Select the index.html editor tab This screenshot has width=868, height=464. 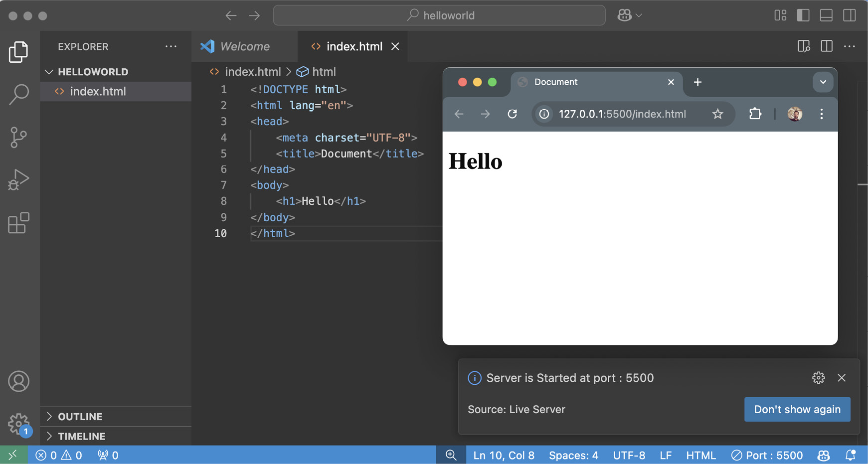[x=353, y=46]
